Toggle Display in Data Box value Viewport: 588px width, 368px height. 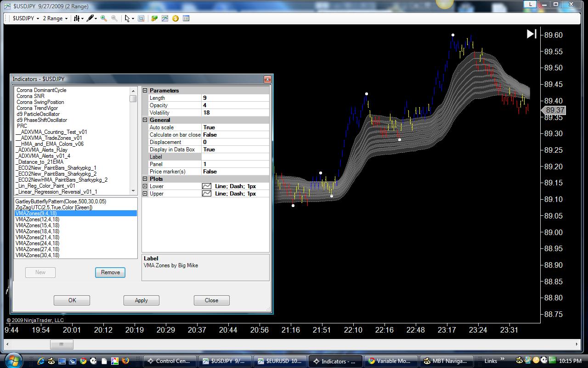click(235, 149)
